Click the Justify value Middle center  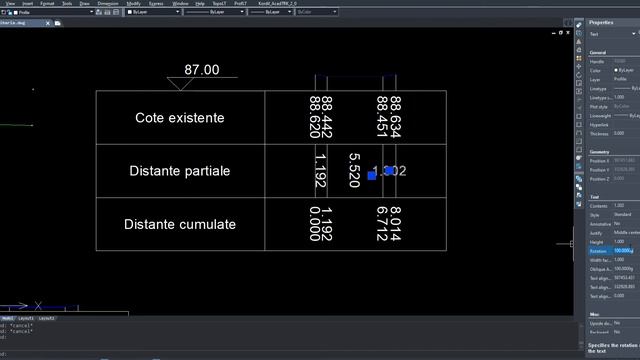tap(626, 233)
